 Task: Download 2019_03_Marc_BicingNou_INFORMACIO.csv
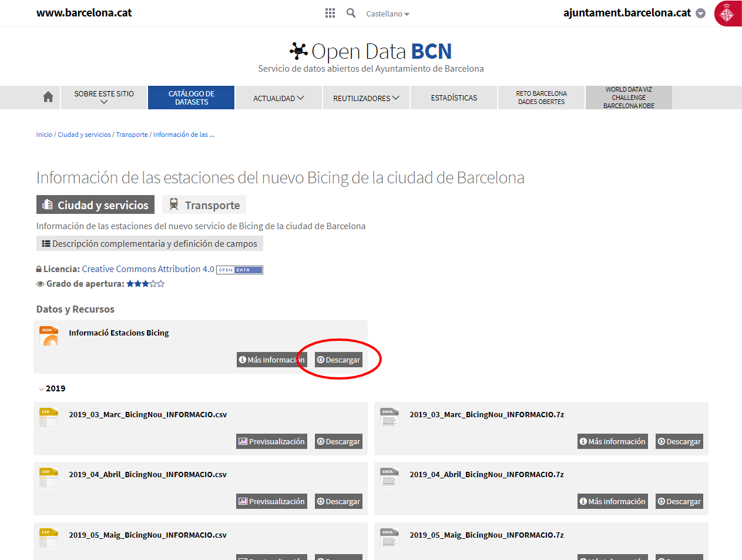pos(338,441)
